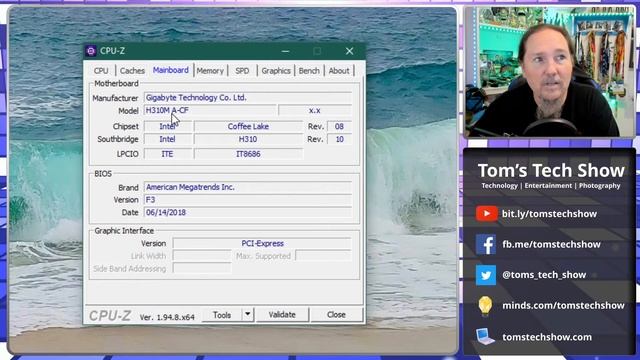The width and height of the screenshot is (640, 360).
Task: Click the Facebook icon in overlay
Action: tap(486, 244)
